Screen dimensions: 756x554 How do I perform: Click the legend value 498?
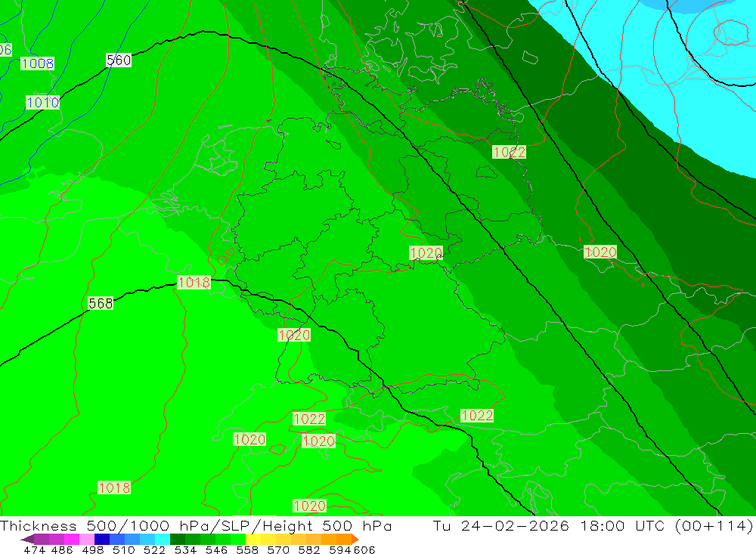[93, 549]
